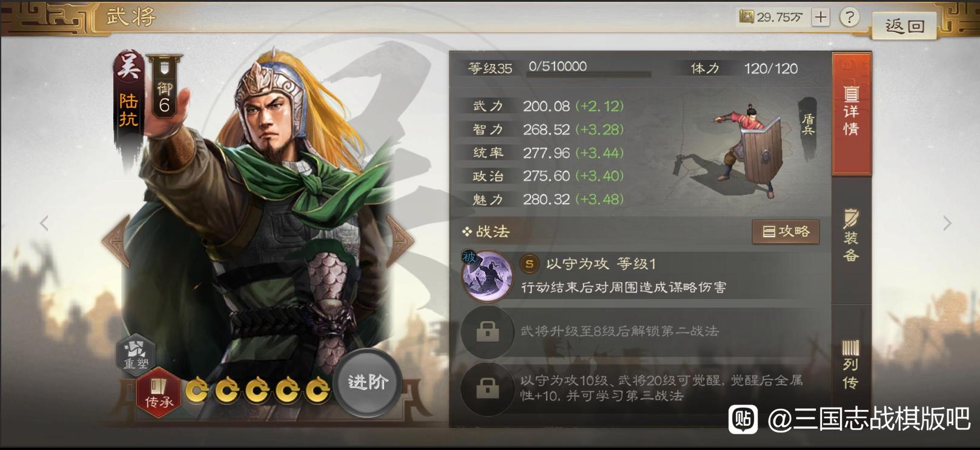Show previous general with bronze left arrow
The height and width of the screenshot is (450, 980).
click(x=116, y=240)
